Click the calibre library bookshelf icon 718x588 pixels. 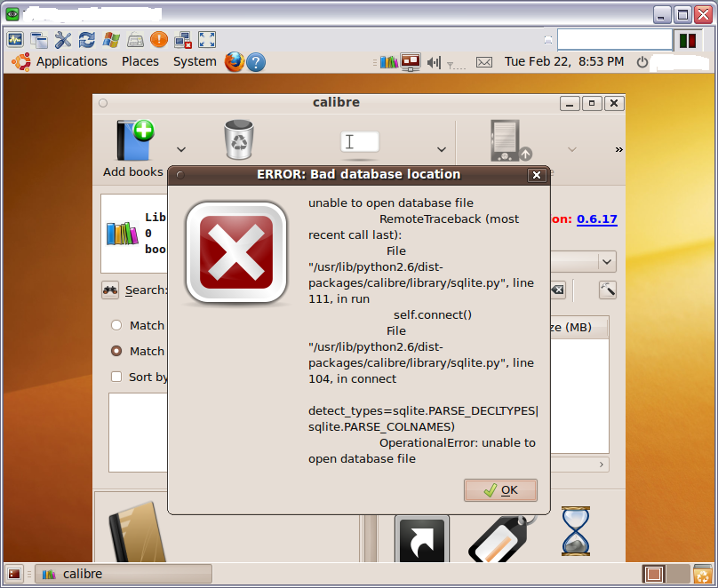pos(123,234)
